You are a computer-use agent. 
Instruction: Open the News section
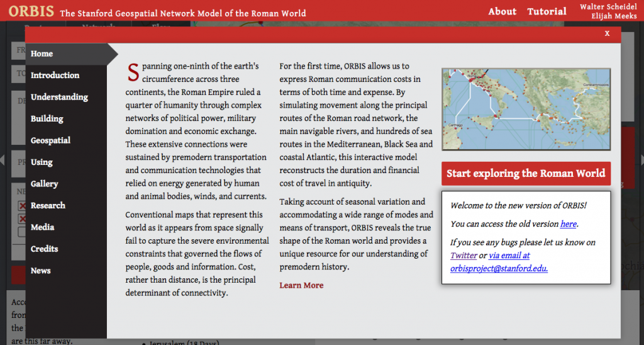point(40,271)
